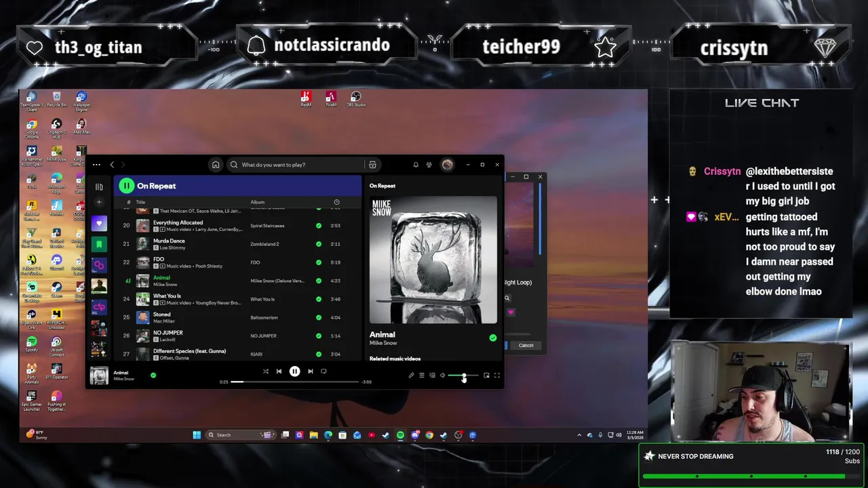Open Liked Songs heart playlist in sidebar
868x488 pixels.
point(99,223)
